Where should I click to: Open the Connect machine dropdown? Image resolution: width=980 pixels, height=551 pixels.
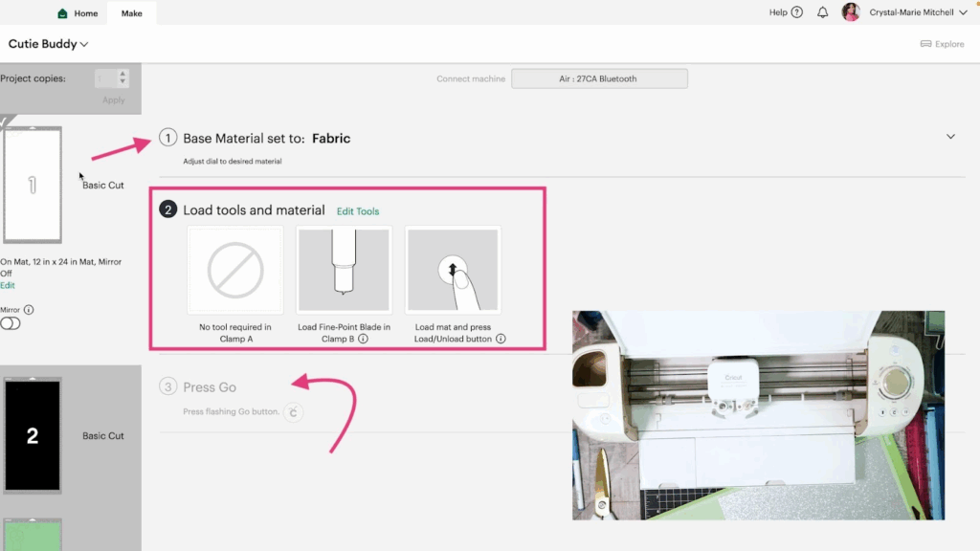click(x=599, y=78)
